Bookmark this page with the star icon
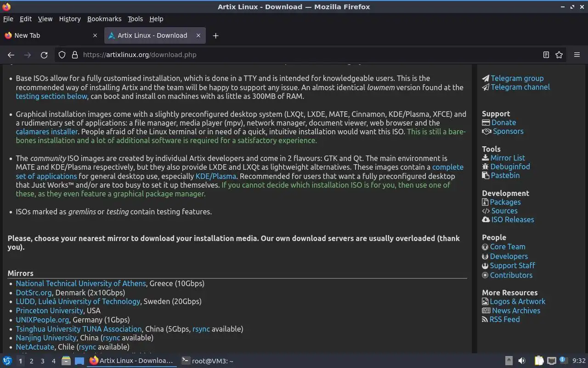 [559, 55]
